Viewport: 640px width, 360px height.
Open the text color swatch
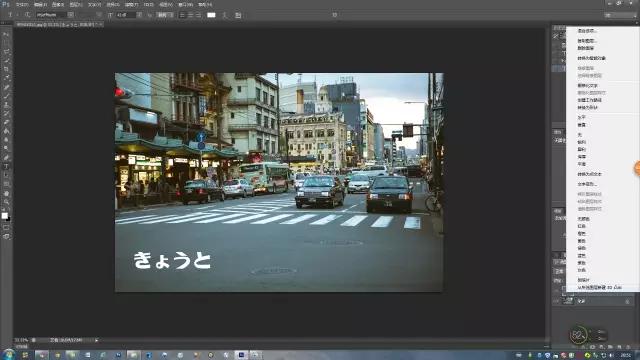coord(211,15)
